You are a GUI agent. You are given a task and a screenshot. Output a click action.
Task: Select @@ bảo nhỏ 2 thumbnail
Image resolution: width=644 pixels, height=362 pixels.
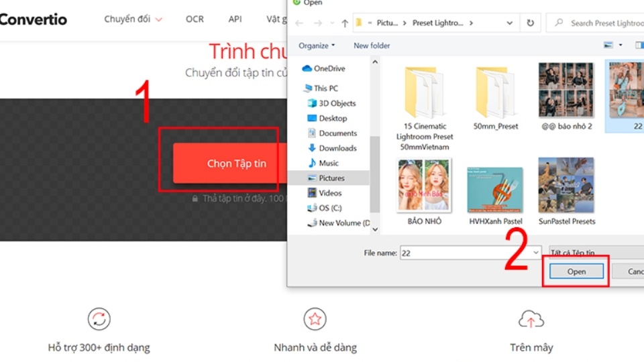point(566,97)
